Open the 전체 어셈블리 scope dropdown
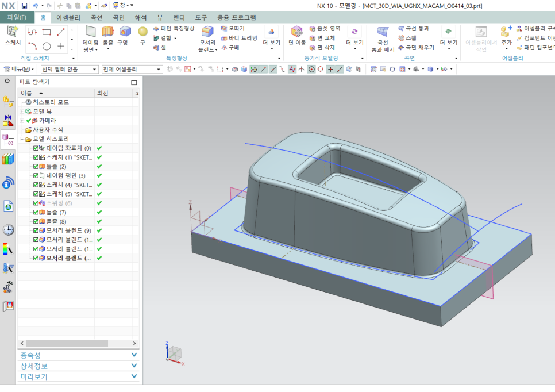 pos(132,70)
